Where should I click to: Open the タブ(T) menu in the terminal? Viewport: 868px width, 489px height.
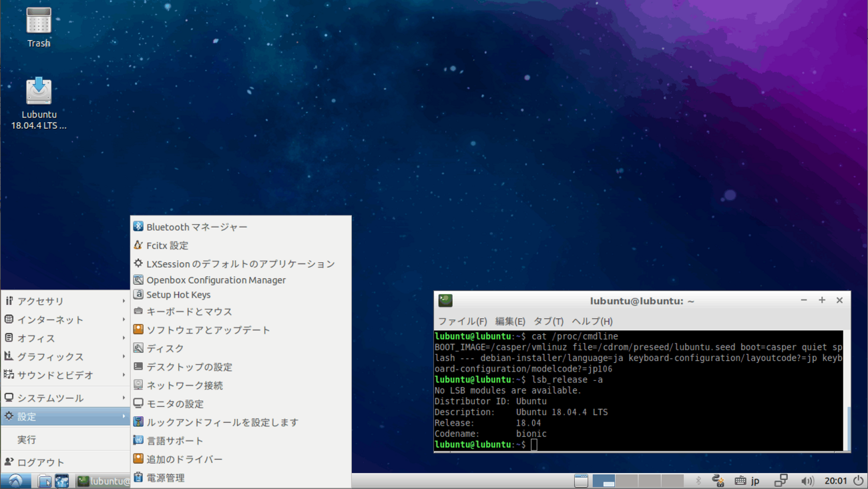[x=548, y=321]
